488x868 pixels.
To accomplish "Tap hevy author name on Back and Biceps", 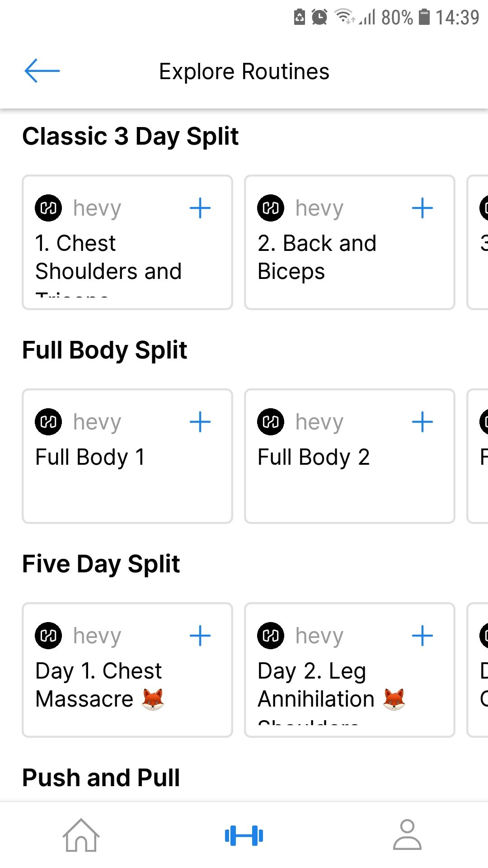I will point(319,208).
